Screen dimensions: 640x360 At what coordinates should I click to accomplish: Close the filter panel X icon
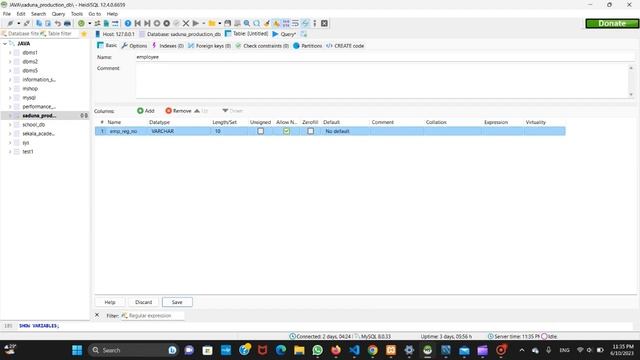(x=97, y=315)
